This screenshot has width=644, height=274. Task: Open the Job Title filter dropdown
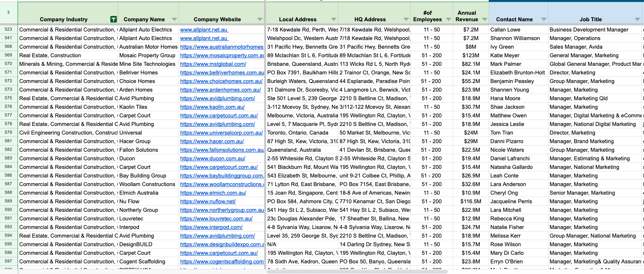click(x=637, y=19)
